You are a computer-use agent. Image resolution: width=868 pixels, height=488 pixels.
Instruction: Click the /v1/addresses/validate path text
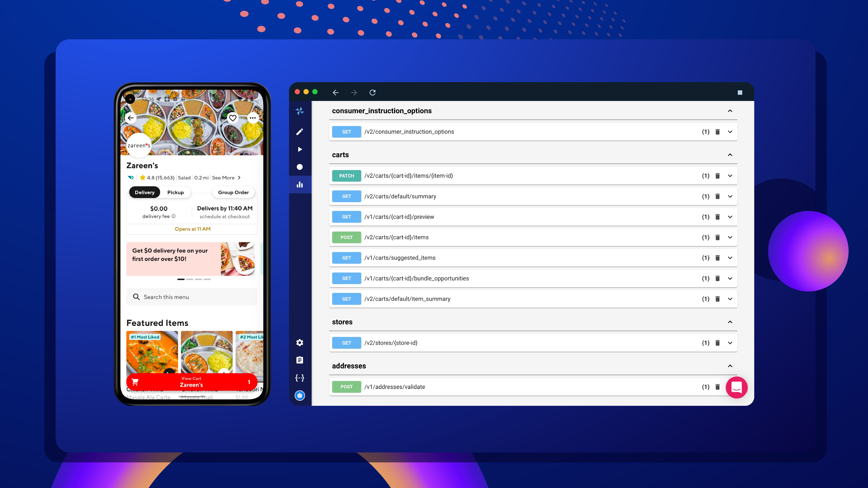395,387
